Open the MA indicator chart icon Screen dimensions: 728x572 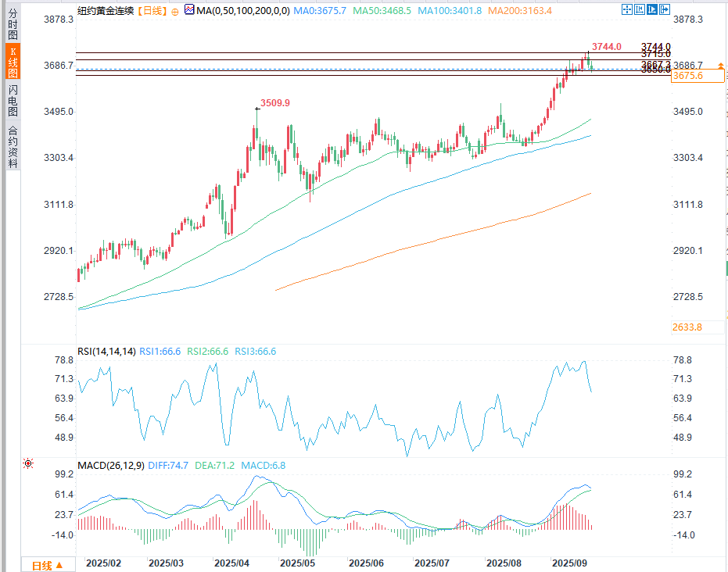click(x=189, y=9)
